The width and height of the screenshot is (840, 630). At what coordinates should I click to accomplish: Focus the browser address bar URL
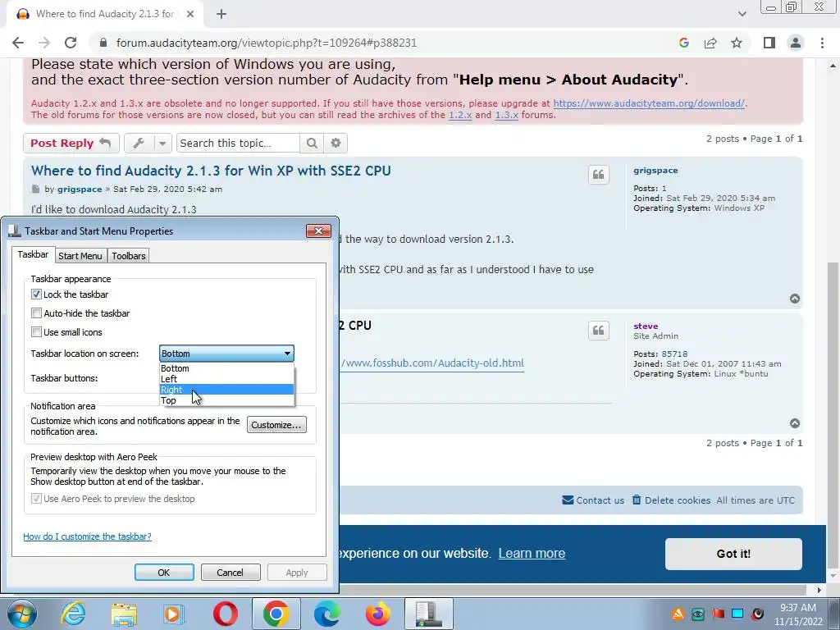click(267, 43)
